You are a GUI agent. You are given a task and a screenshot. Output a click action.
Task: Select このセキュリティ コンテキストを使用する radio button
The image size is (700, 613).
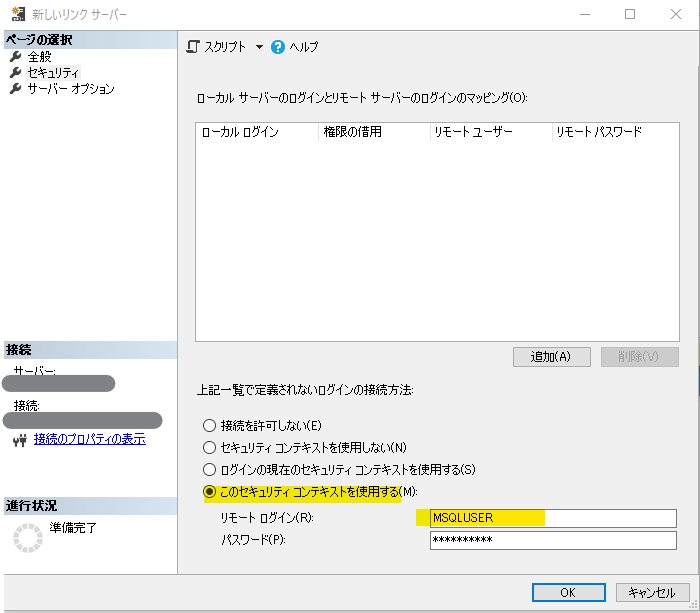click(x=210, y=492)
